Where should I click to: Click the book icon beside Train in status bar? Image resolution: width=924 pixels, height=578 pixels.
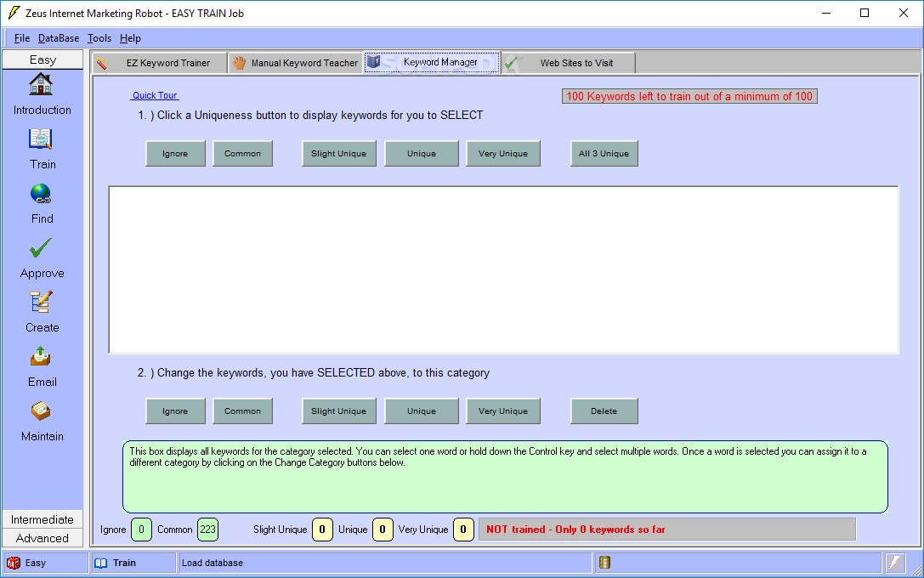101,564
